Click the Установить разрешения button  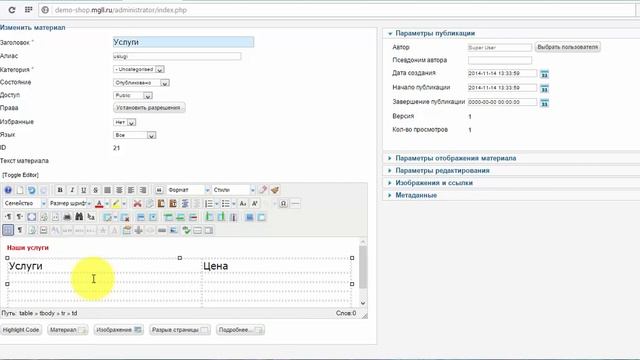(x=149, y=108)
